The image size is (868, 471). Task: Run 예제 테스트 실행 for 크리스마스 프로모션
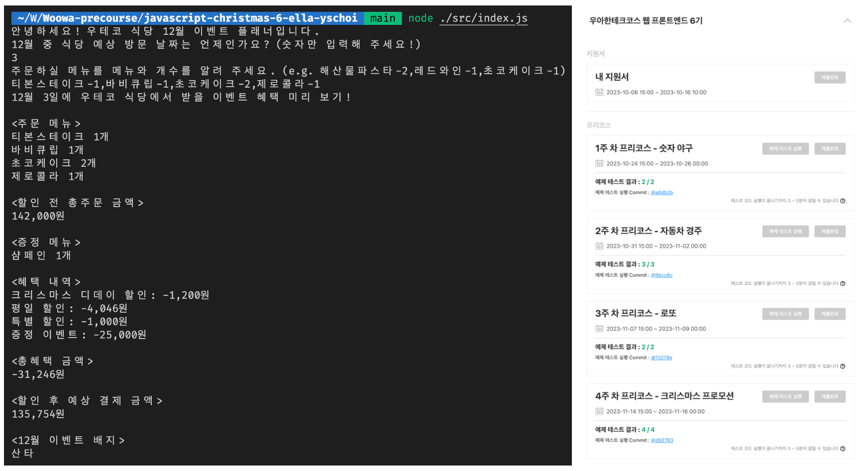tap(785, 396)
